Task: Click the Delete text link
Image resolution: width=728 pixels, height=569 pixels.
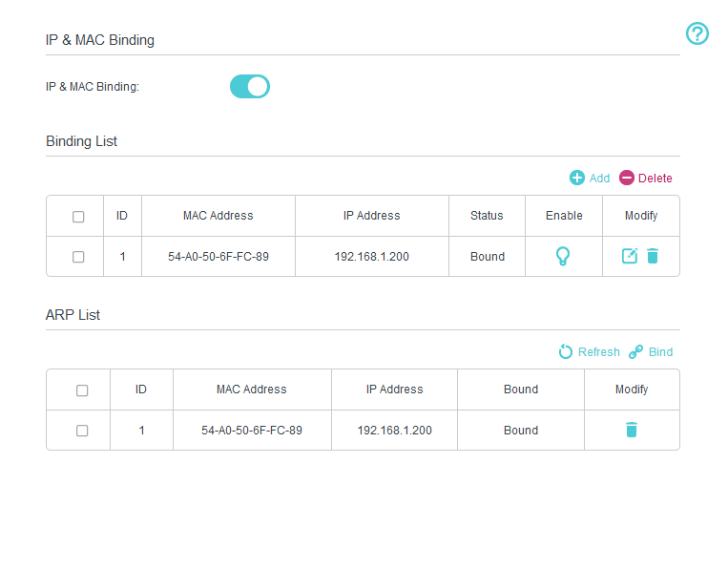Action: [655, 179]
